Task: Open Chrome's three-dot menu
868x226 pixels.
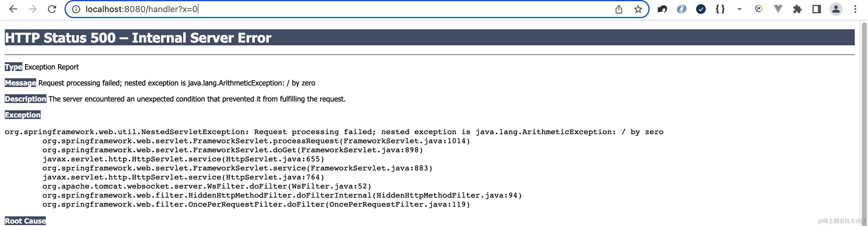Action: pos(855,9)
